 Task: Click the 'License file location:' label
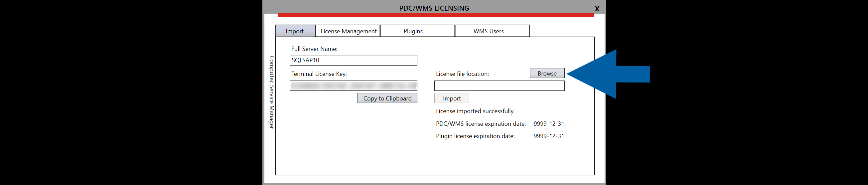(x=462, y=74)
